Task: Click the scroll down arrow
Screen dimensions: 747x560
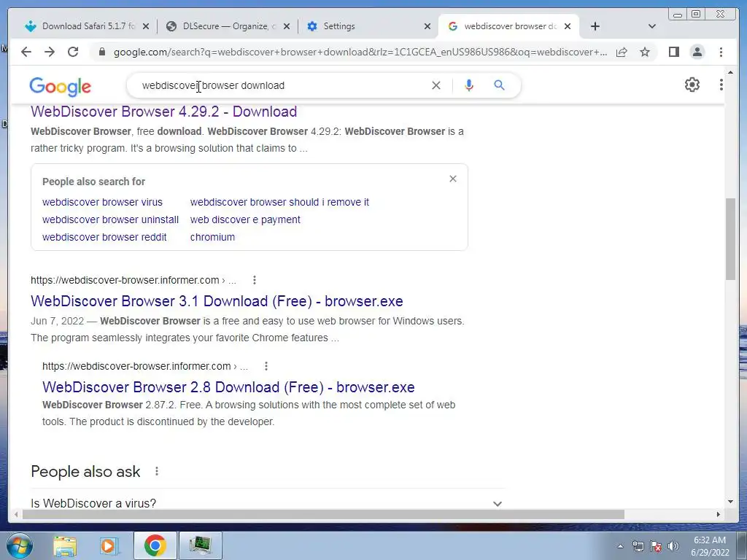Action: (730, 502)
